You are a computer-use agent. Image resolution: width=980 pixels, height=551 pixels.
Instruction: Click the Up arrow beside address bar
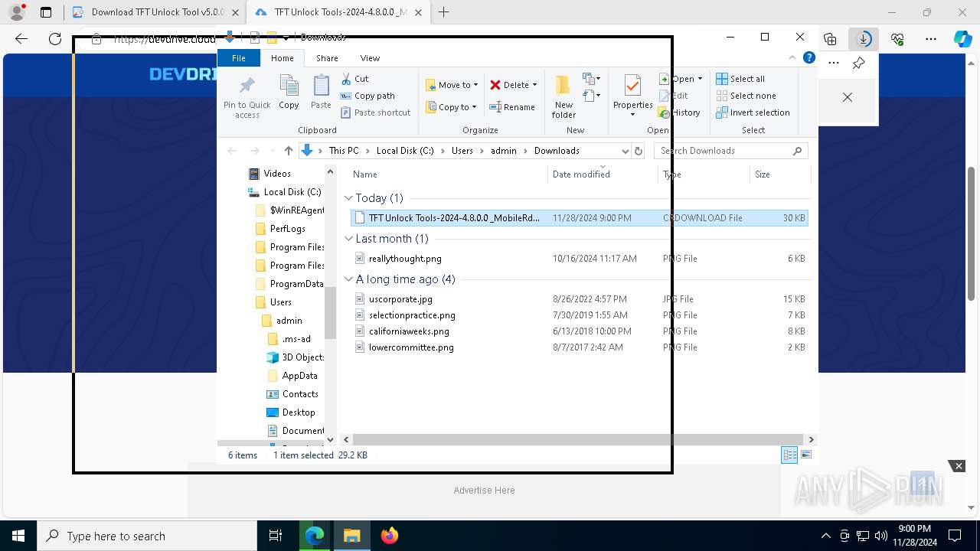tap(288, 151)
